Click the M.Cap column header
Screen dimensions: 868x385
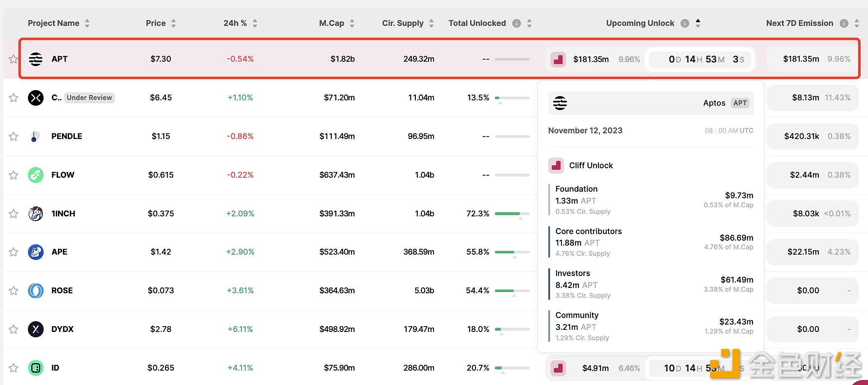(x=332, y=23)
